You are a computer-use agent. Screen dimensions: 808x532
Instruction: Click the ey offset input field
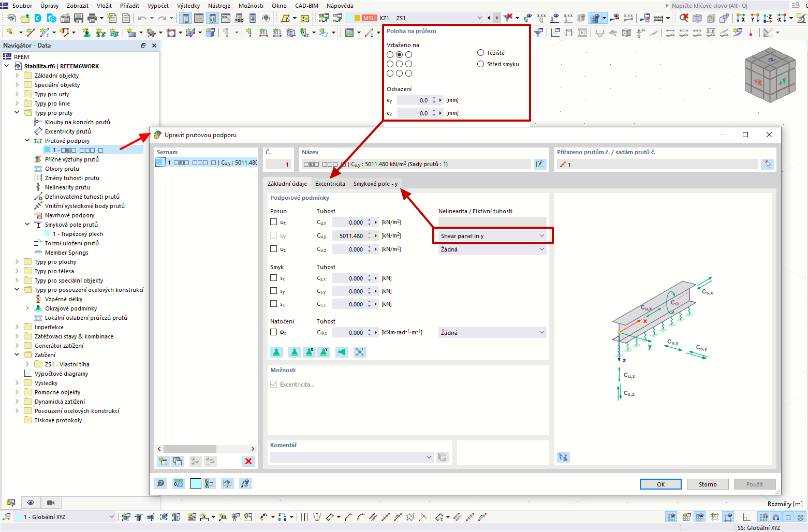[x=414, y=100]
